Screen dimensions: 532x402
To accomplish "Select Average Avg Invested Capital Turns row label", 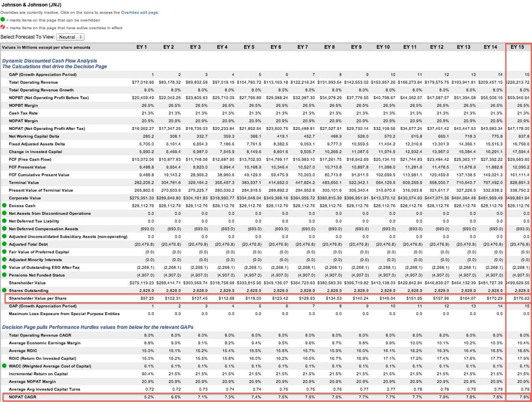I will coord(45,389).
